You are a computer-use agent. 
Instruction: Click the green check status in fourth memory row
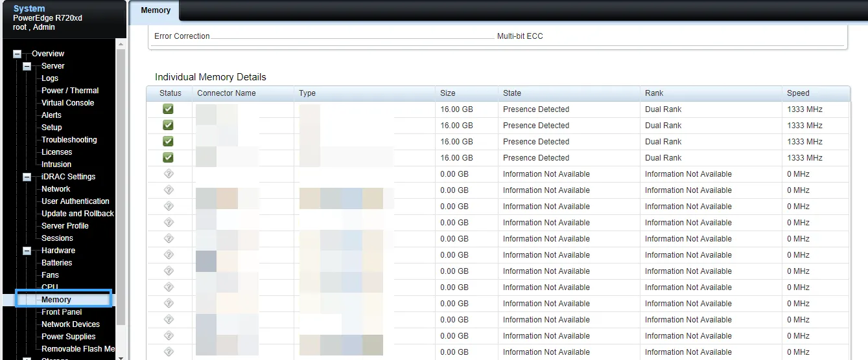168,158
